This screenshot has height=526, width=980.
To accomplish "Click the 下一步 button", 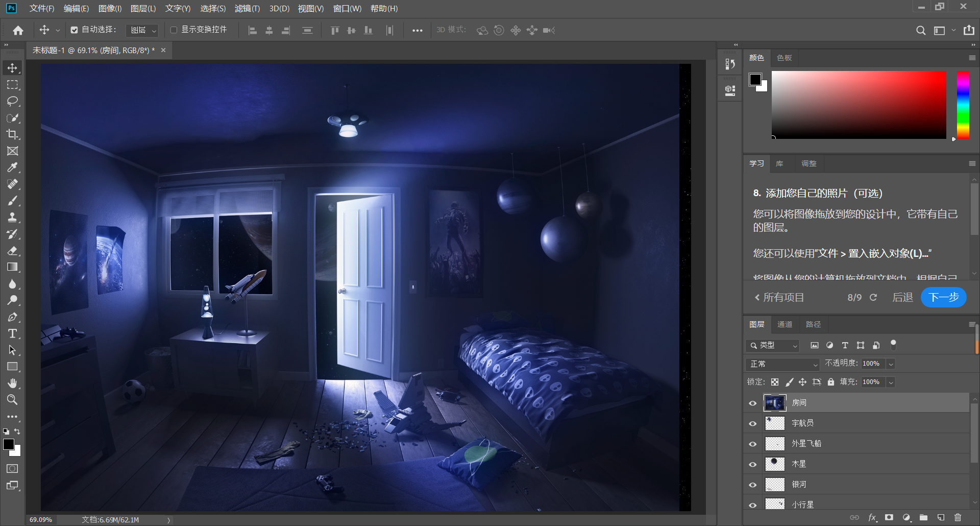I will tap(943, 297).
